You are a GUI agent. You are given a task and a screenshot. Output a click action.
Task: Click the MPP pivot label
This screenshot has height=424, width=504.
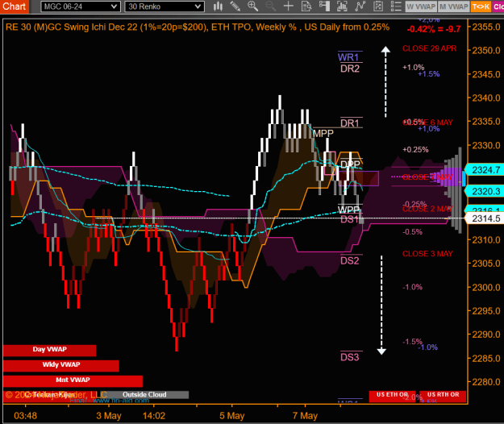click(x=323, y=133)
